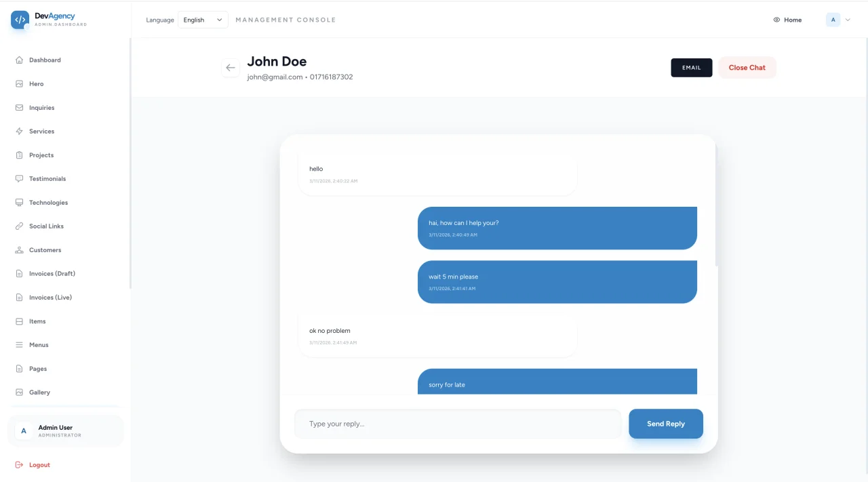Click the Send Reply button
This screenshot has width=868, height=482.
pyautogui.click(x=666, y=424)
